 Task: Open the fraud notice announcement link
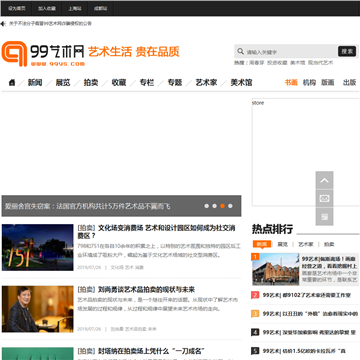point(50,24)
